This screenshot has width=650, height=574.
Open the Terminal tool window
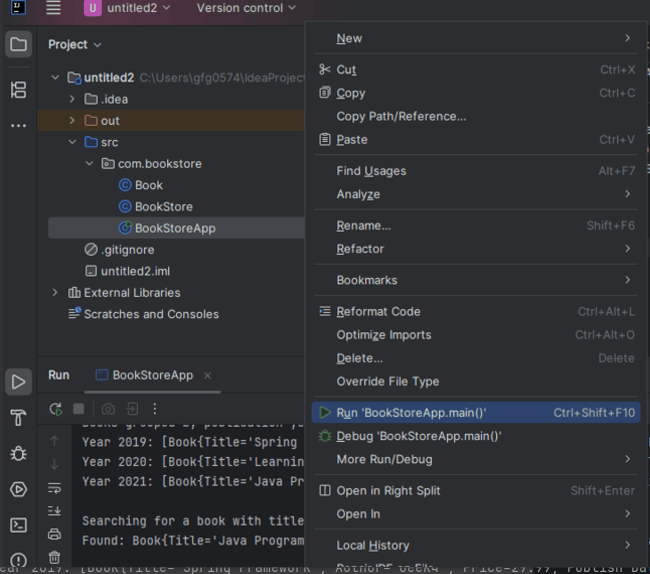click(x=18, y=525)
